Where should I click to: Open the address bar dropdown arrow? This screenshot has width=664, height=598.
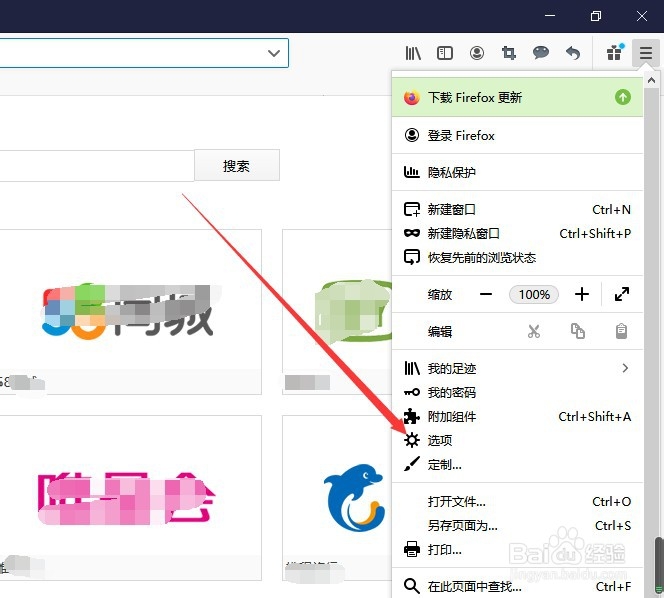tap(274, 53)
